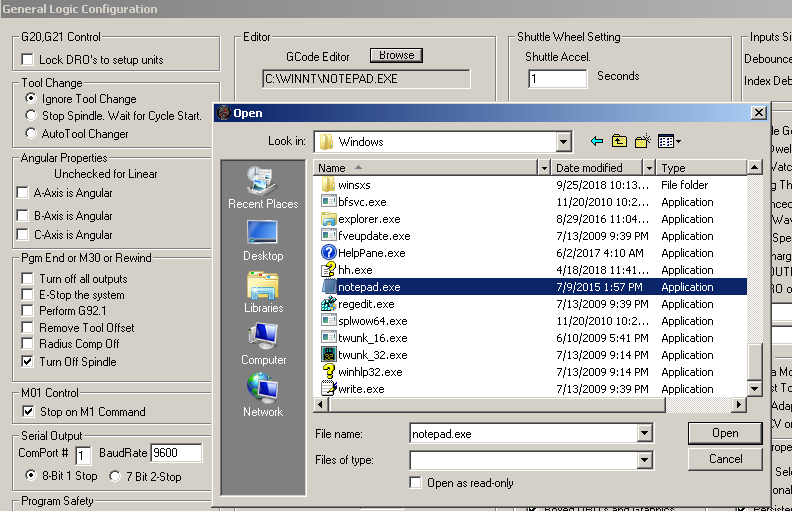
Task: Open Computer in sidebar
Action: (263, 344)
